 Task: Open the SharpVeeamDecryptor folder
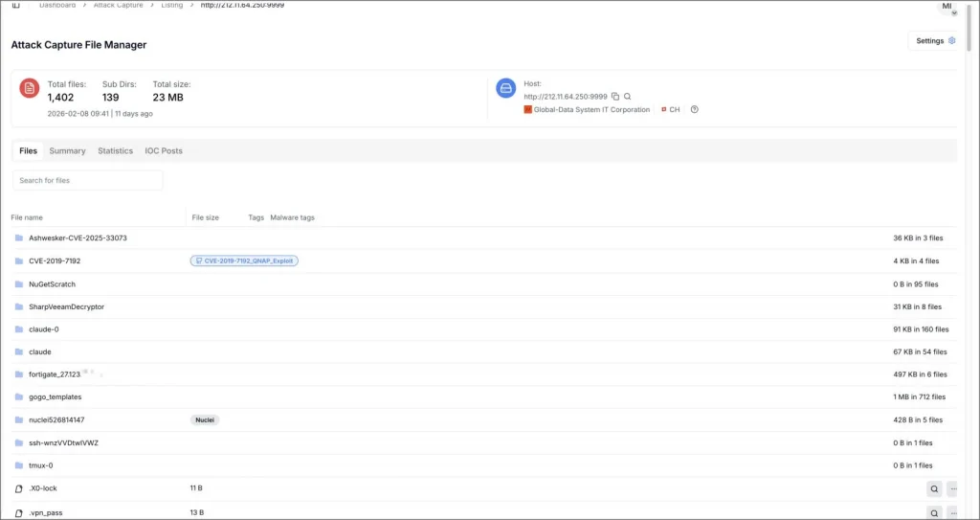[x=66, y=307]
